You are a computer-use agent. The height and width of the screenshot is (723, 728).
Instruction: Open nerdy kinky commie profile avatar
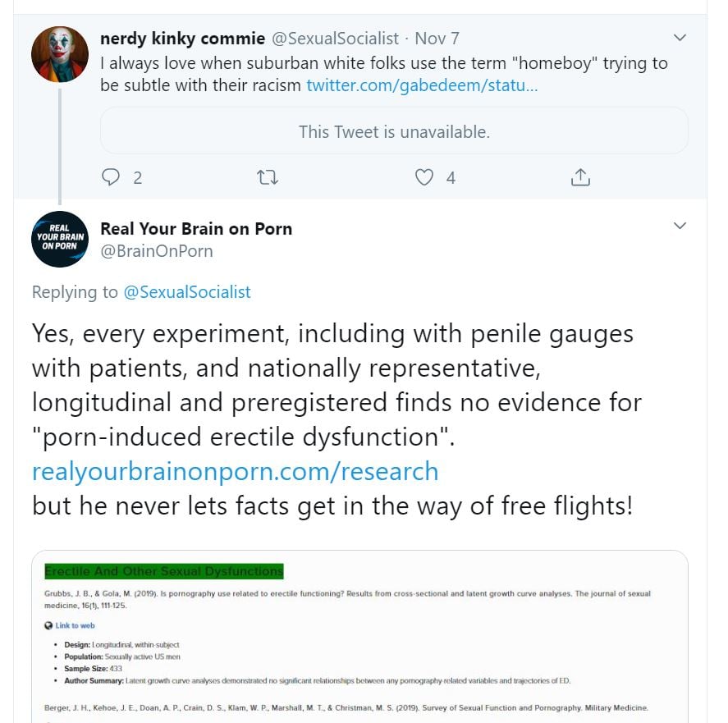(60, 54)
